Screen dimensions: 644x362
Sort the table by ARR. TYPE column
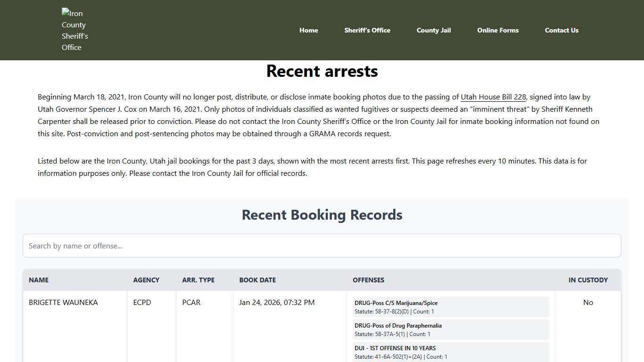(x=198, y=280)
